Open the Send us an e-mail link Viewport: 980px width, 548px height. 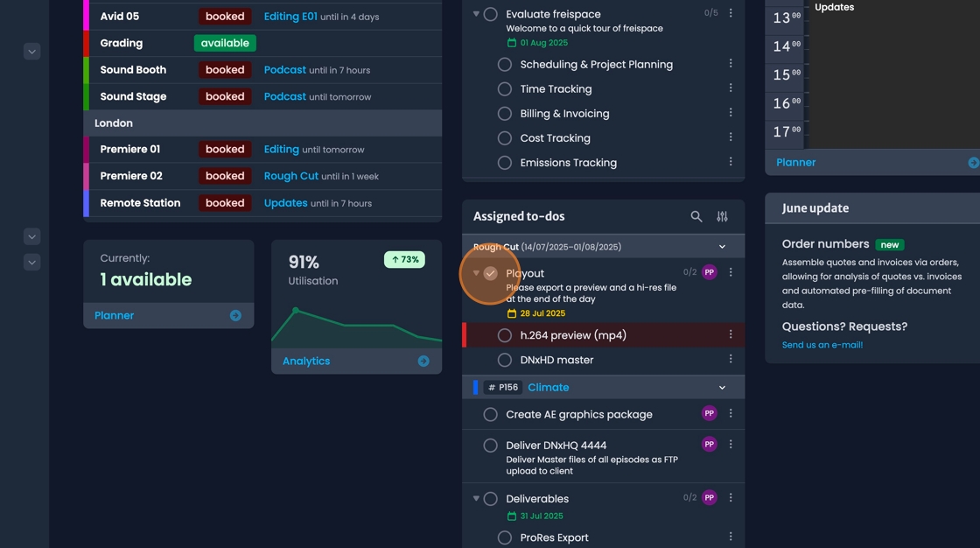(x=822, y=345)
